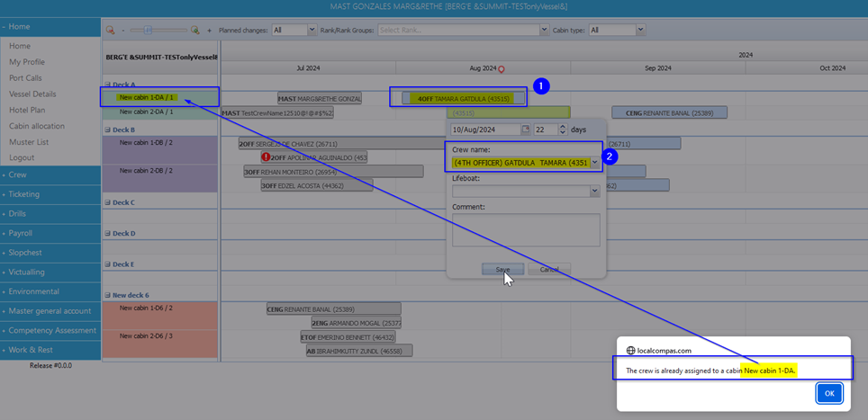Image resolution: width=868 pixels, height=420 pixels.
Task: Open the Crew name dropdown
Action: tap(594, 162)
